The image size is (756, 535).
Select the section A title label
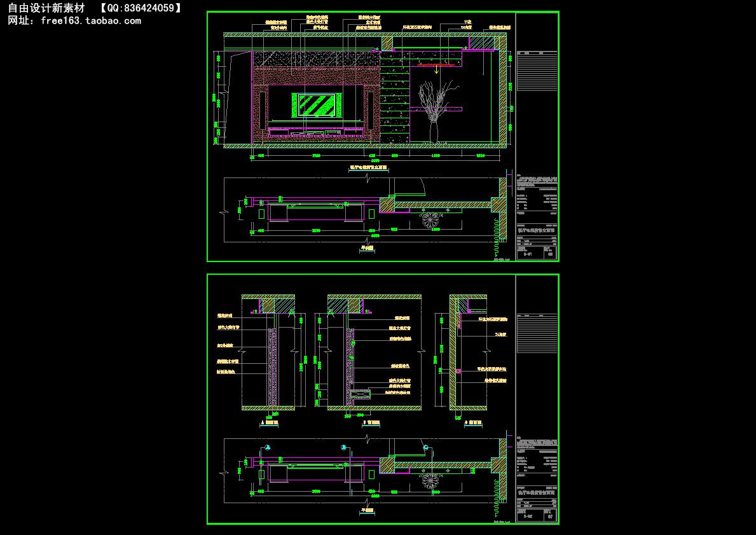(269, 423)
